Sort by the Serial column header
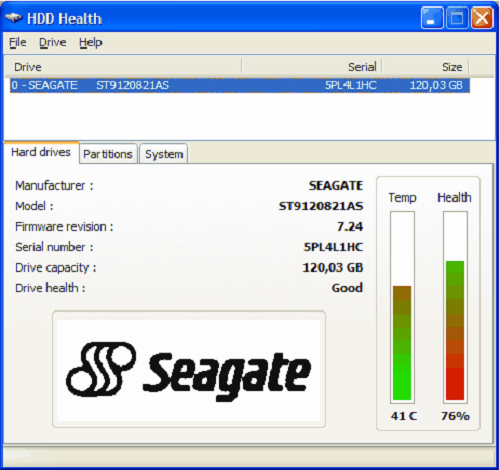 pos(311,67)
